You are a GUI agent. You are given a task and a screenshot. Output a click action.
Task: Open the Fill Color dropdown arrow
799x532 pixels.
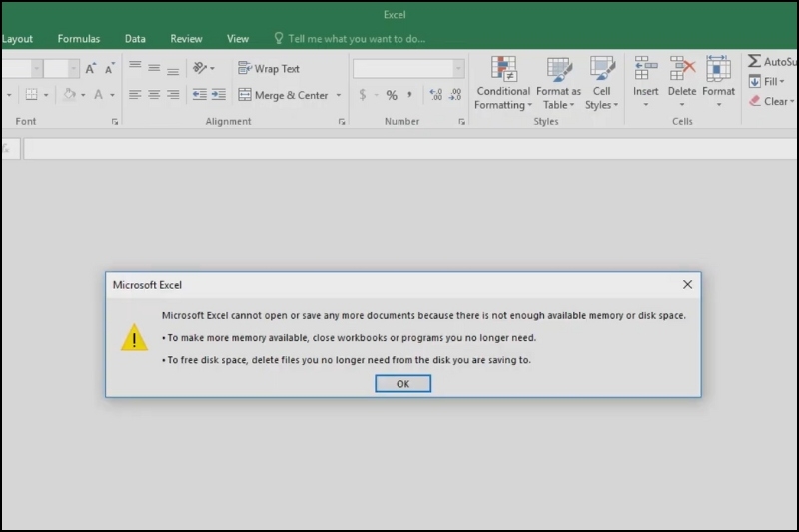pos(83,95)
